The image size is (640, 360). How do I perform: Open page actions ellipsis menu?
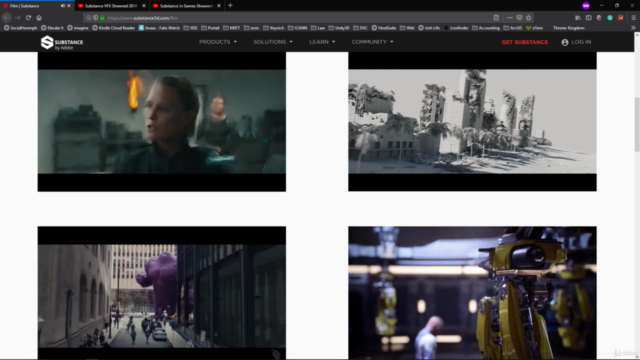[x=510, y=18]
